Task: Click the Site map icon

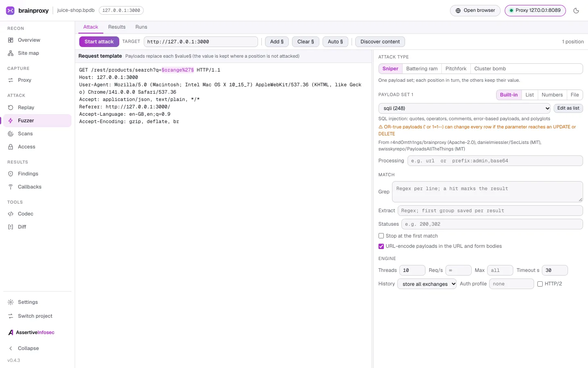Action: coord(11,53)
